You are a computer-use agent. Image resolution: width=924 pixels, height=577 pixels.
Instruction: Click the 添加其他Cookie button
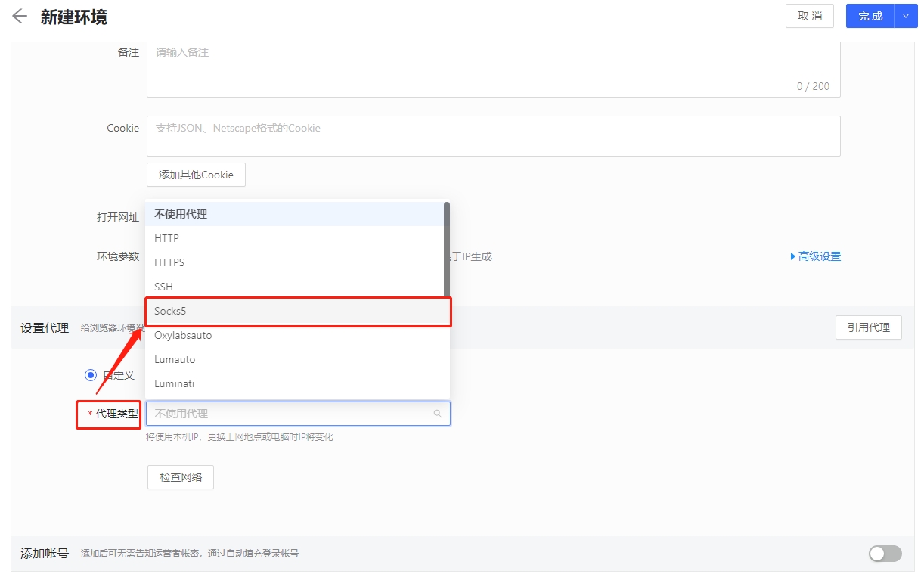tap(196, 175)
